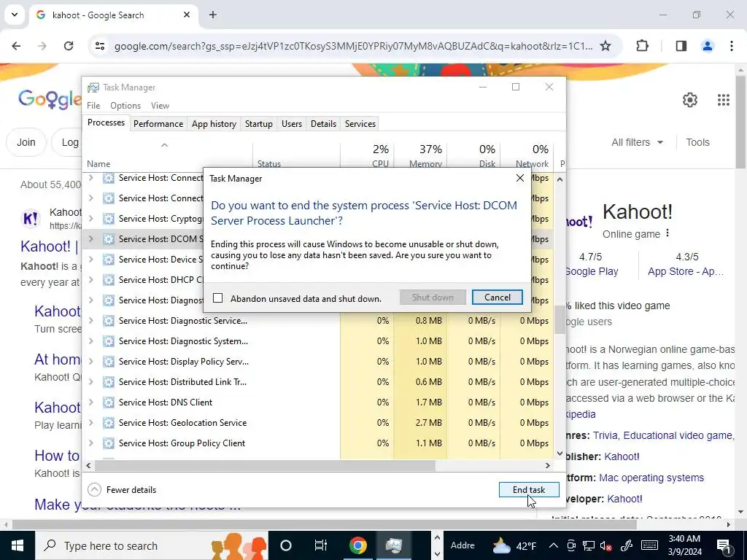Go back in Chrome
This screenshot has width=747, height=560.
tap(16, 46)
